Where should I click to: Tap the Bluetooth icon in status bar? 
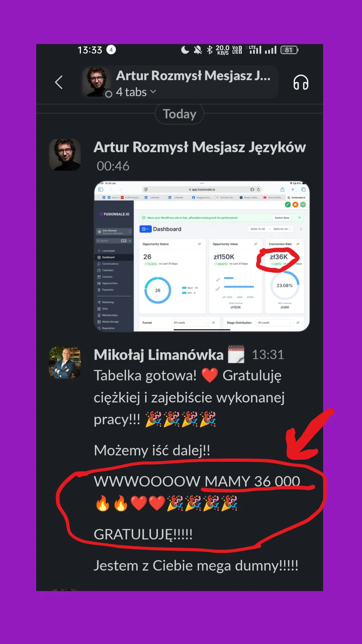pos(210,50)
